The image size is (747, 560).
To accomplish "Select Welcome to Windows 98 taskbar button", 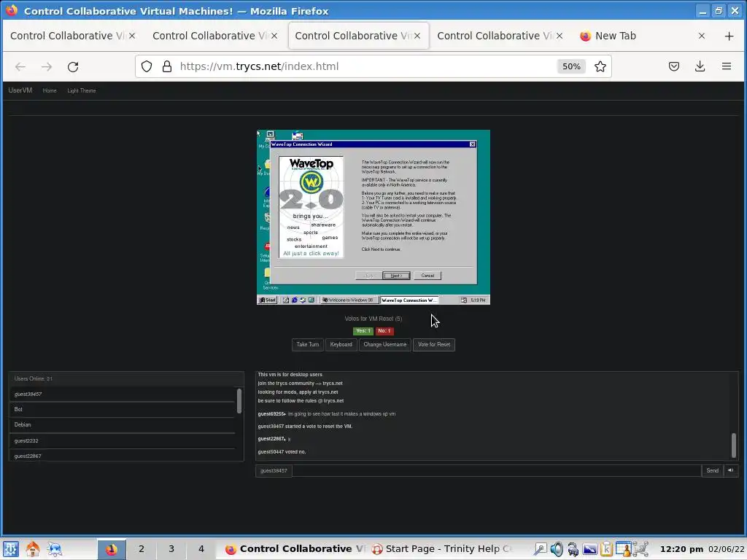I will pyautogui.click(x=348, y=300).
